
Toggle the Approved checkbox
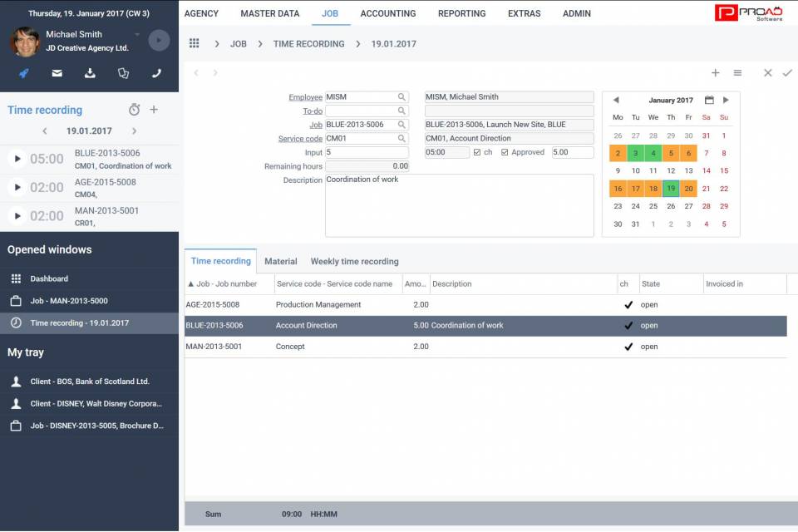click(x=505, y=153)
